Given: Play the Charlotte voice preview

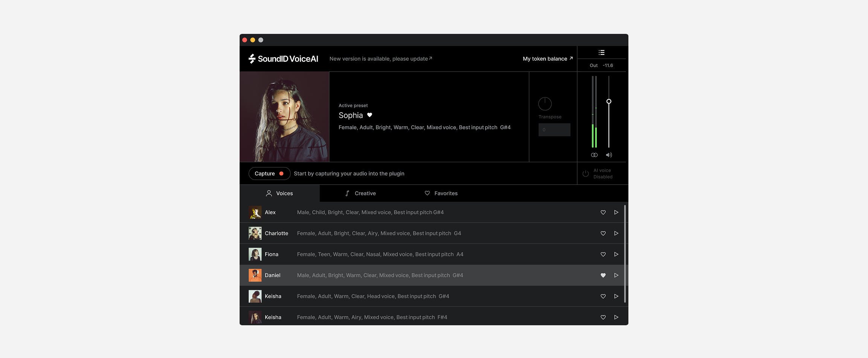Looking at the screenshot, I should (616, 233).
